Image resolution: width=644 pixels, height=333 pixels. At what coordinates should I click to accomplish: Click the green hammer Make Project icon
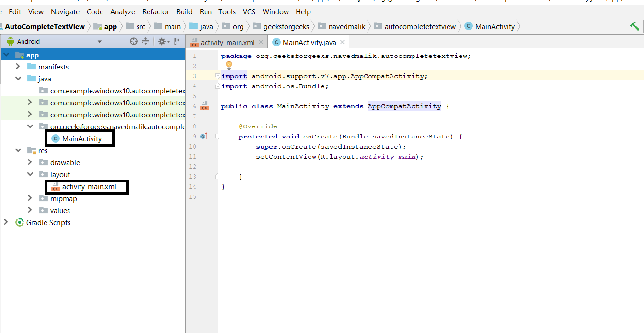pos(634,26)
